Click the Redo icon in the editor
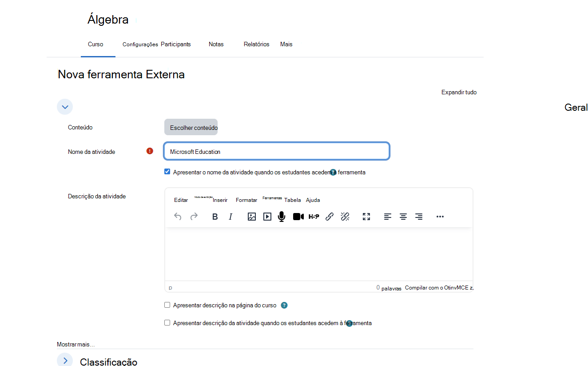This screenshot has height=366, width=588. (194, 217)
